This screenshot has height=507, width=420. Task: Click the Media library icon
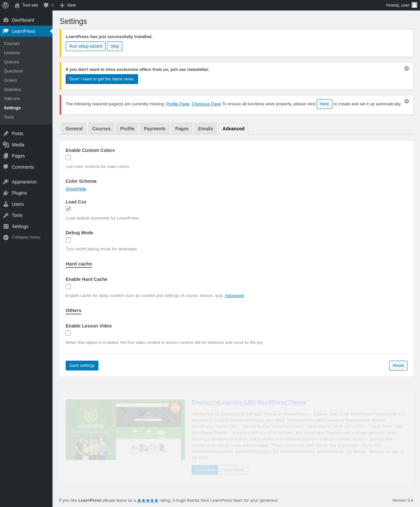tap(6, 145)
